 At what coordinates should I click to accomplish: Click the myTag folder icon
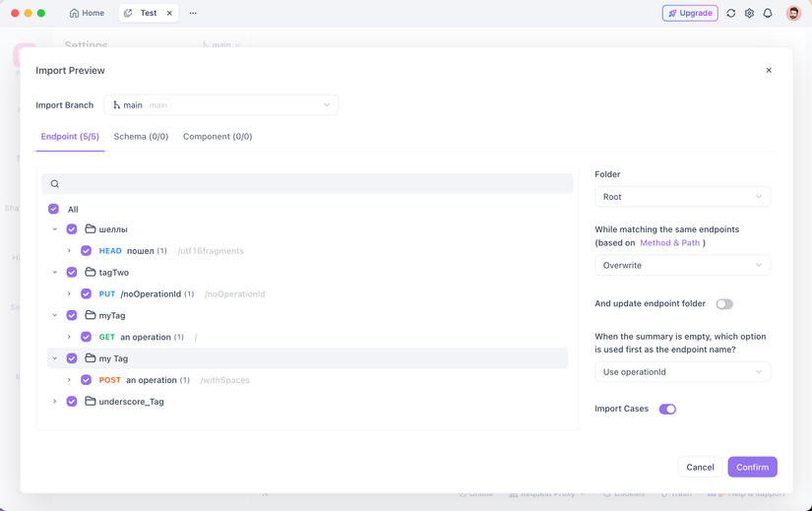click(x=90, y=315)
